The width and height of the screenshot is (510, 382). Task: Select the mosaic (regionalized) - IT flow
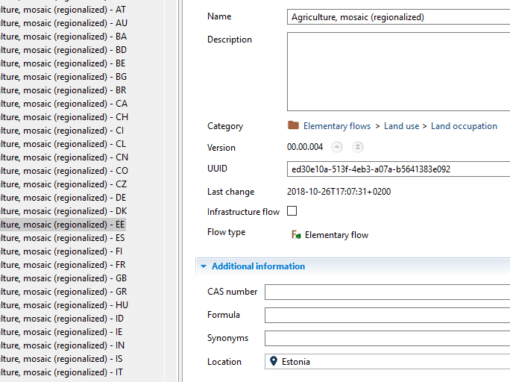62,372
